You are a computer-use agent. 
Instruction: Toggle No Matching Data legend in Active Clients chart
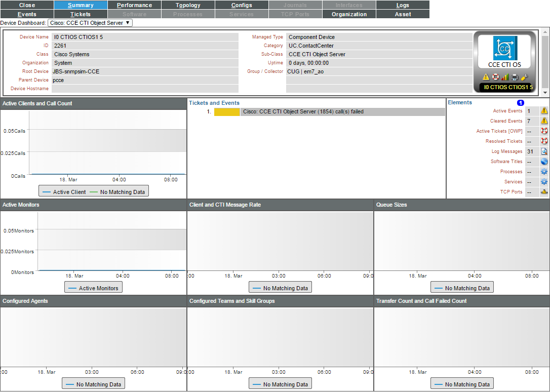pyautogui.click(x=117, y=192)
